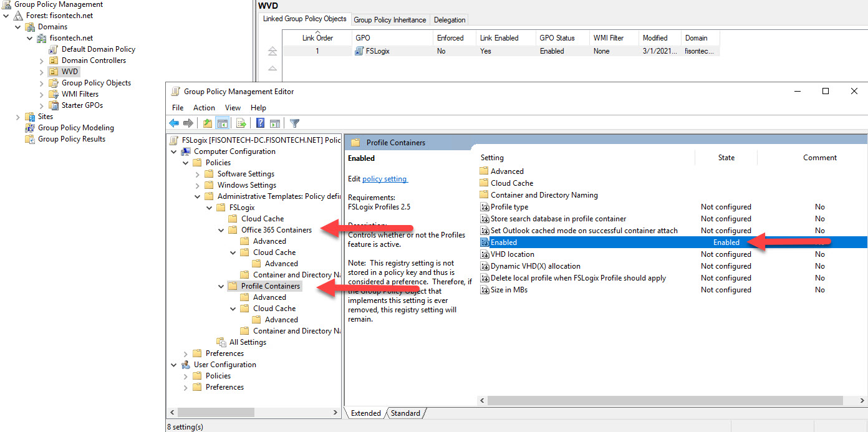
Task: Toggle the Show/Hide Action Pane icon
Action: click(275, 123)
